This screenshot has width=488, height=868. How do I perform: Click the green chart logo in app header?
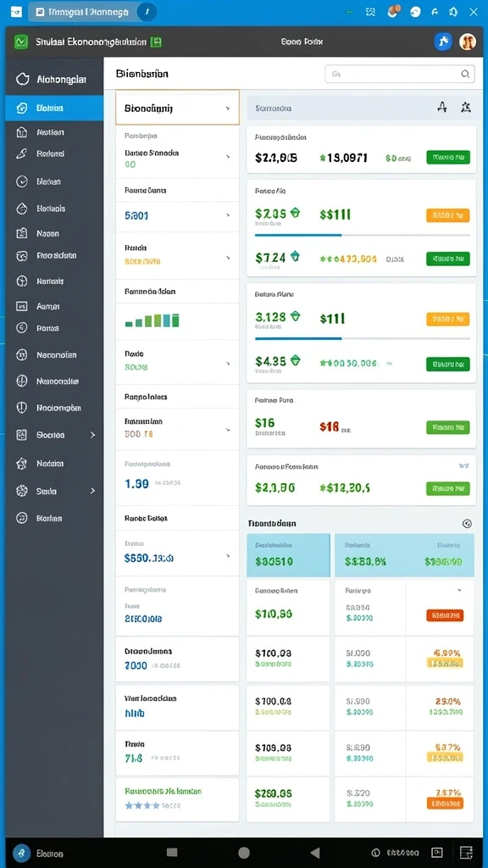pos(21,42)
